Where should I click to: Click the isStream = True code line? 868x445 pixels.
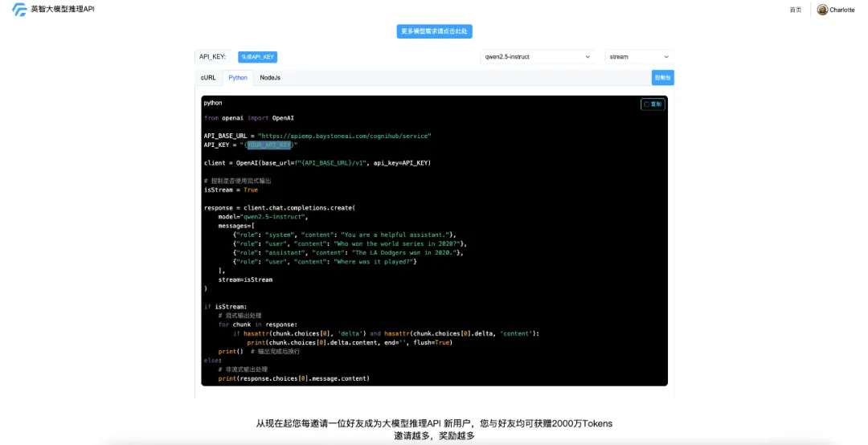tap(231, 190)
